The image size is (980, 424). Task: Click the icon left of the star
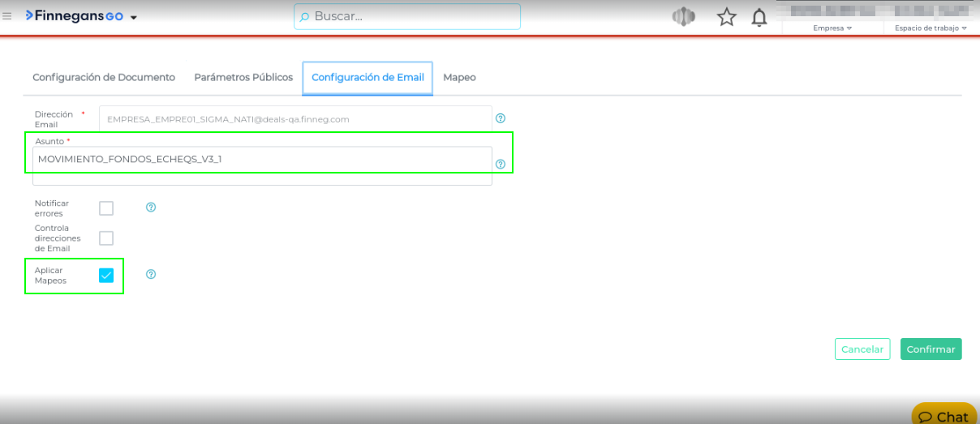click(x=684, y=17)
